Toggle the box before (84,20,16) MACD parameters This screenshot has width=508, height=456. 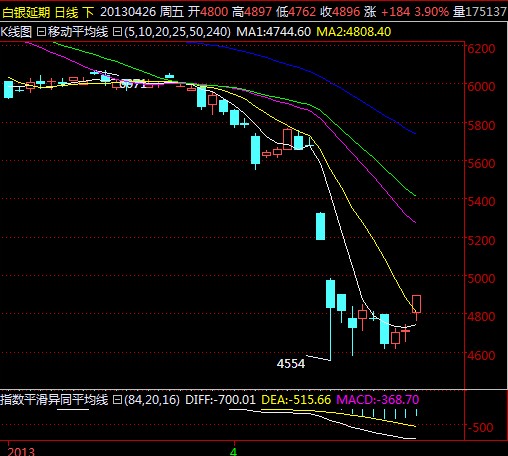(117, 399)
